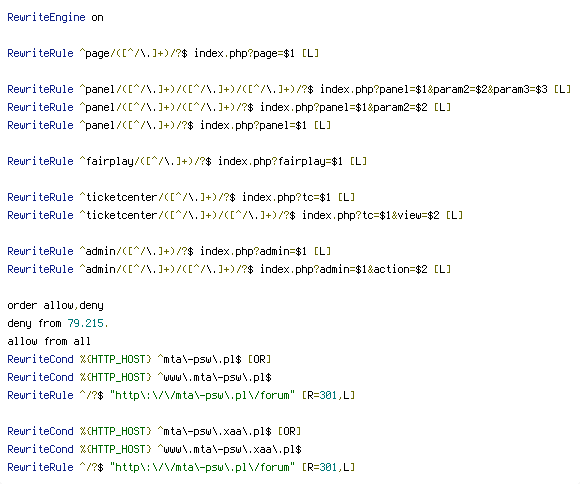
Task: Click the order allow,deny line
Action: (x=55, y=305)
